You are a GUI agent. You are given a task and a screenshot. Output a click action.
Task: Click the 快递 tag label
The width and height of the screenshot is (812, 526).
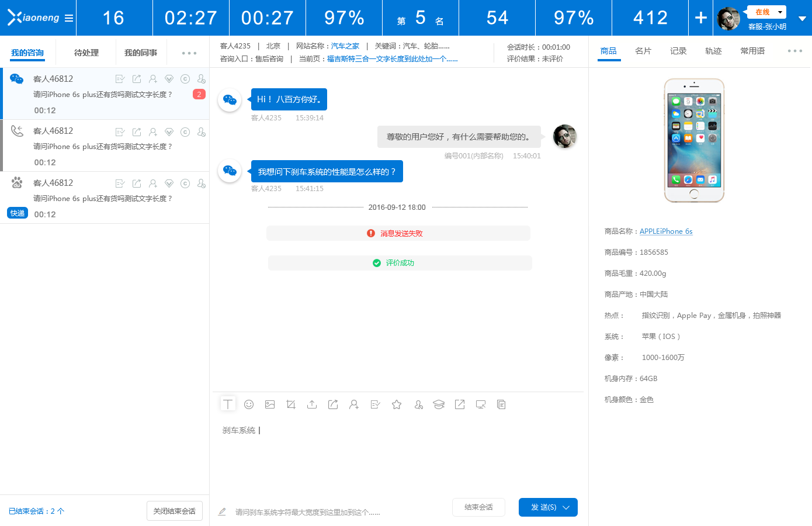pyautogui.click(x=18, y=213)
